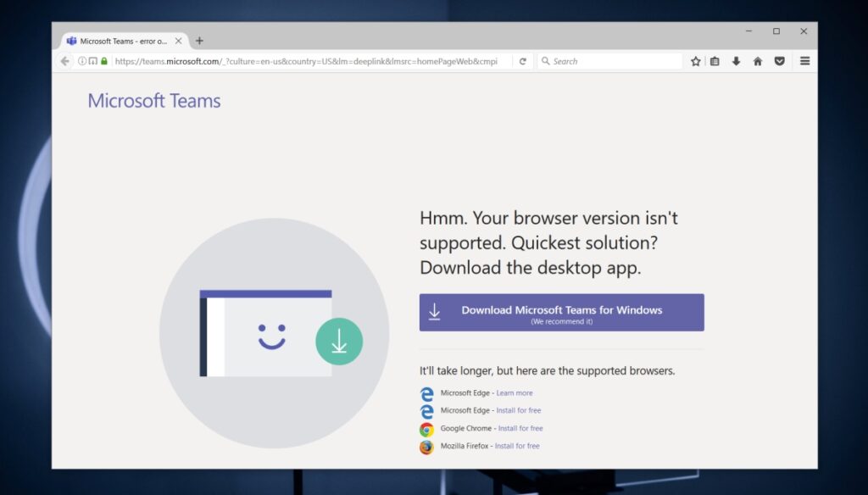Click Download Microsoft Teams for Windows
This screenshot has height=495, width=868.
[561, 311]
